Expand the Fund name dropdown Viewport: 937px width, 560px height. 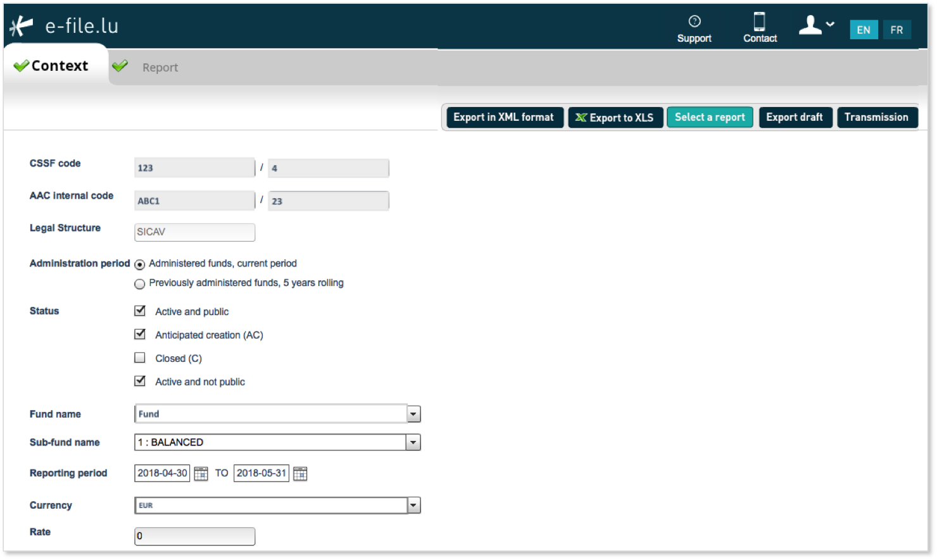tap(413, 414)
